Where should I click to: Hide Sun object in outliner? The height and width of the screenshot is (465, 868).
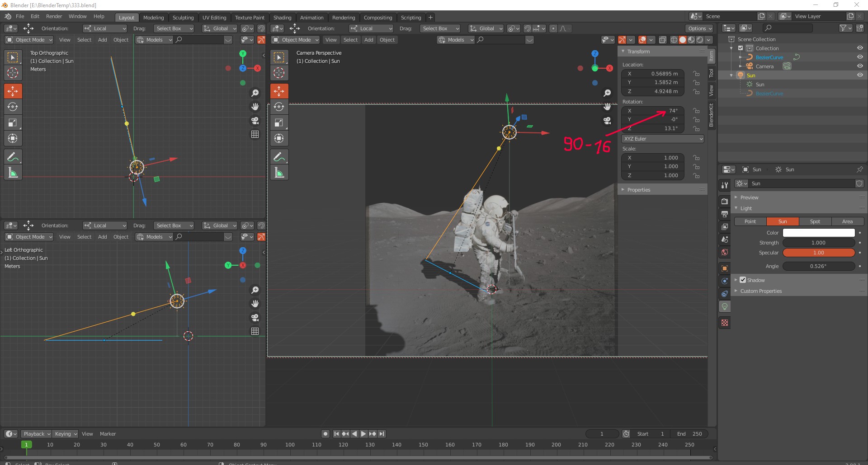pos(860,75)
